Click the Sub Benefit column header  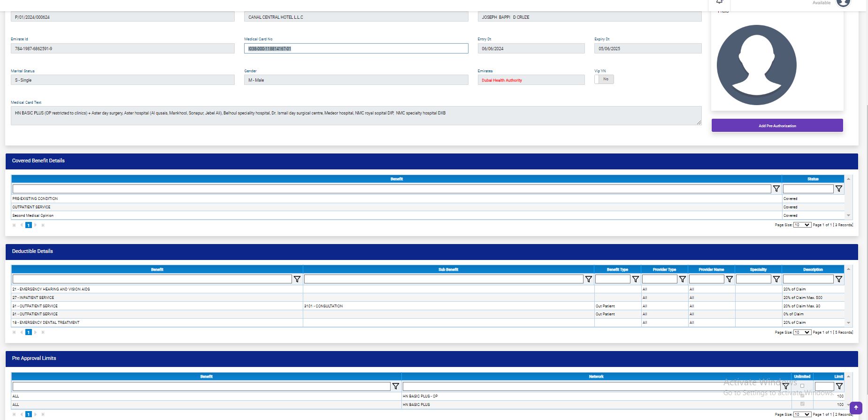[x=448, y=269]
